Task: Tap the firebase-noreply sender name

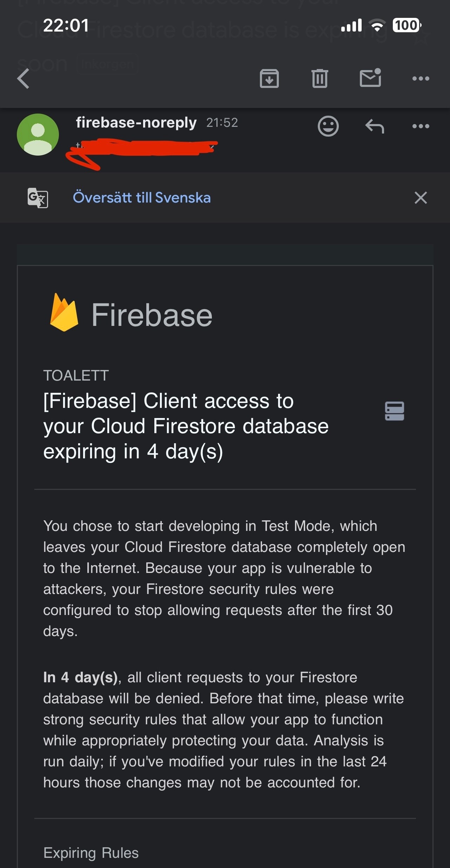Action: [x=136, y=123]
